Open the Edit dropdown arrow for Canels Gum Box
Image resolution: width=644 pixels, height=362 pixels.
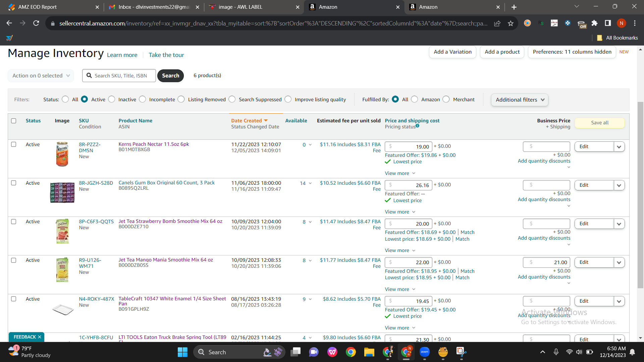coord(619,185)
